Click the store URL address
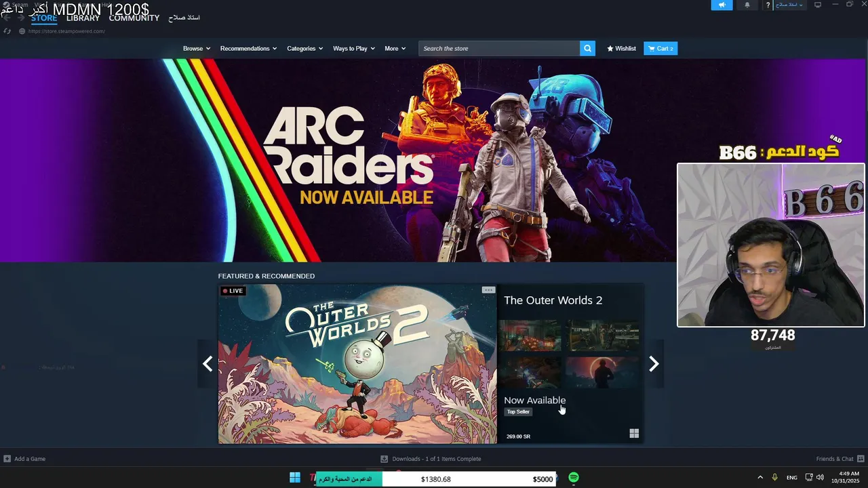The height and width of the screenshot is (488, 868). pyautogui.click(x=66, y=31)
